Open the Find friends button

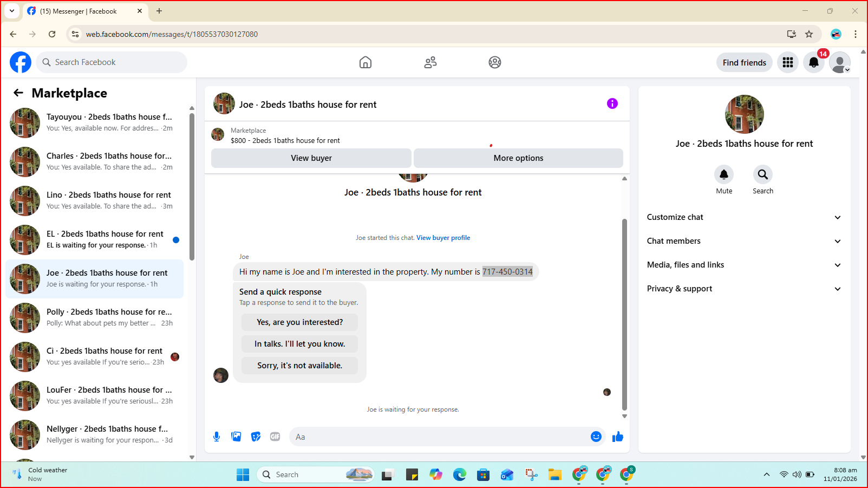(745, 62)
